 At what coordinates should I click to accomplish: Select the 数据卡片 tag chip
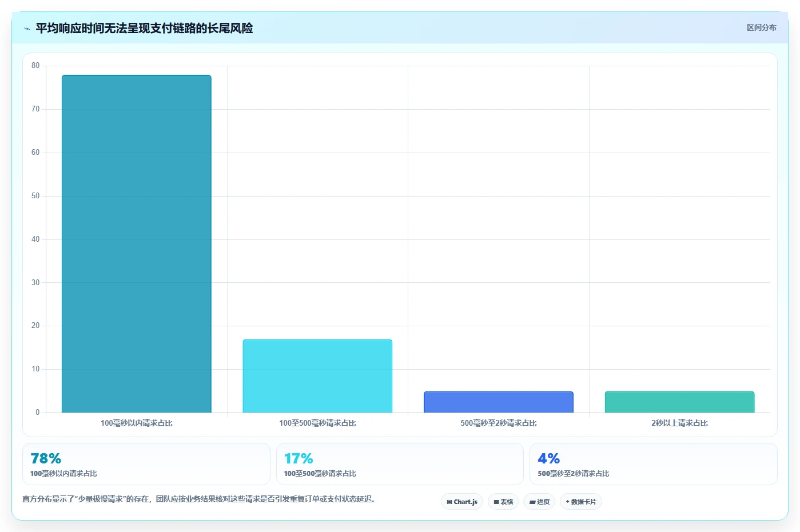coord(581,502)
